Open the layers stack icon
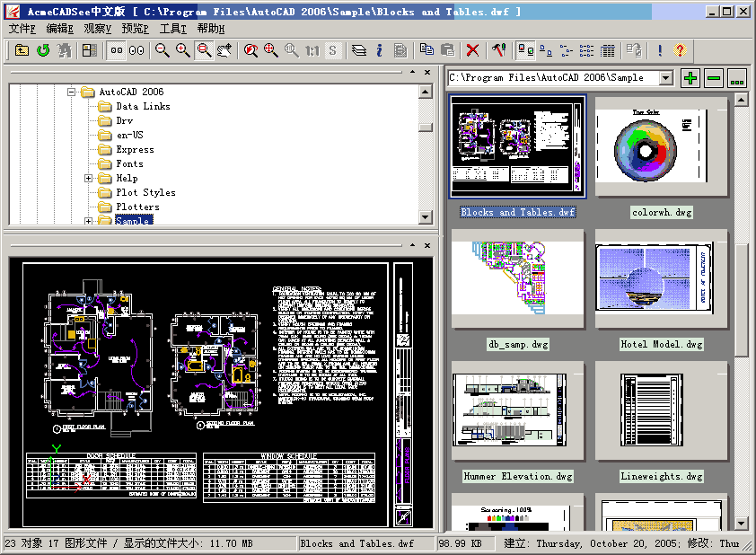 (359, 50)
